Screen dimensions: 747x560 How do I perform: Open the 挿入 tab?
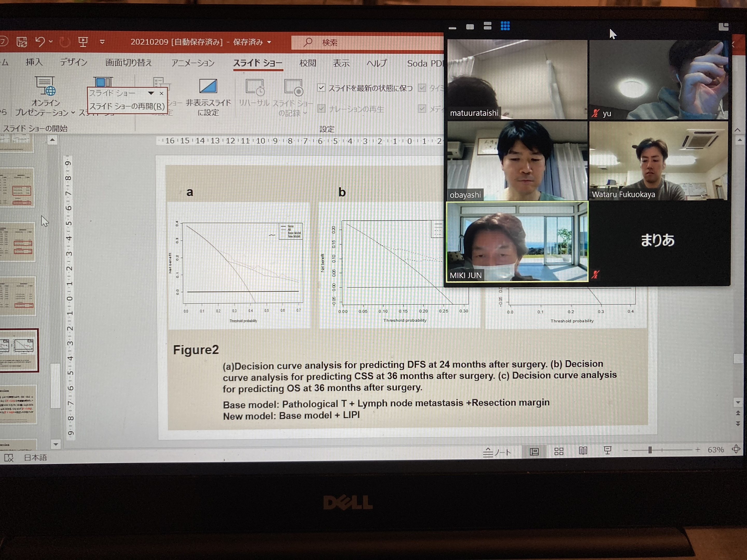(34, 62)
